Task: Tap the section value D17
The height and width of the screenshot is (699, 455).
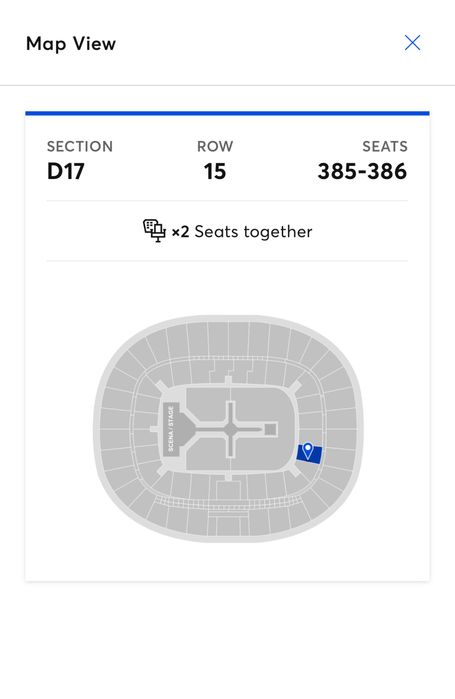Action: coord(66,172)
